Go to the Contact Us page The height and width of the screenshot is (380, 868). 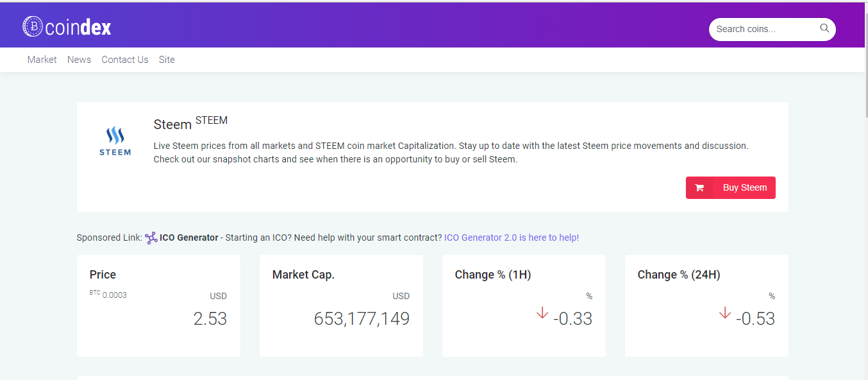pos(125,60)
